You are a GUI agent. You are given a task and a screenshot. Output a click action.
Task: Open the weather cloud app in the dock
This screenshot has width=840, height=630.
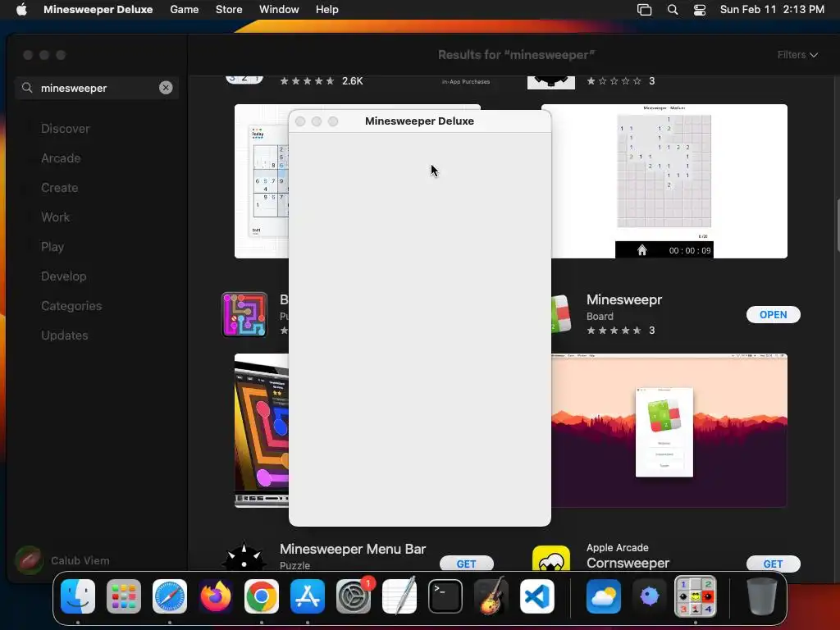pos(603,596)
